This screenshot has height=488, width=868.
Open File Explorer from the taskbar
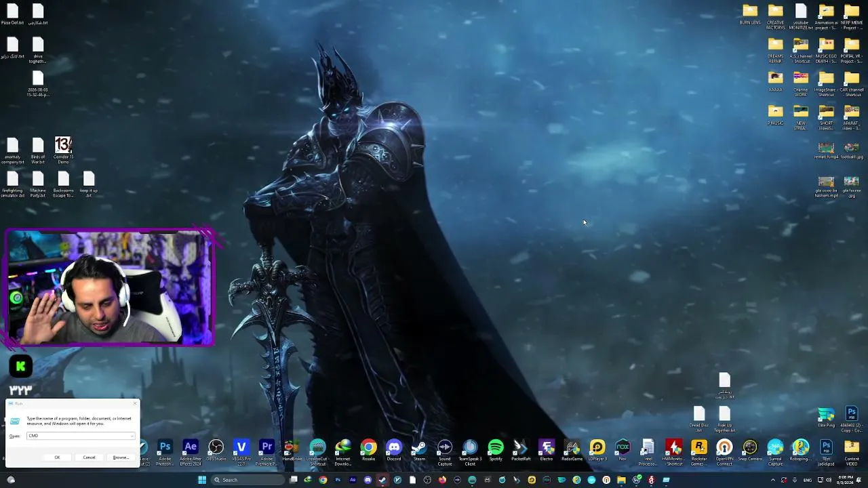621,480
